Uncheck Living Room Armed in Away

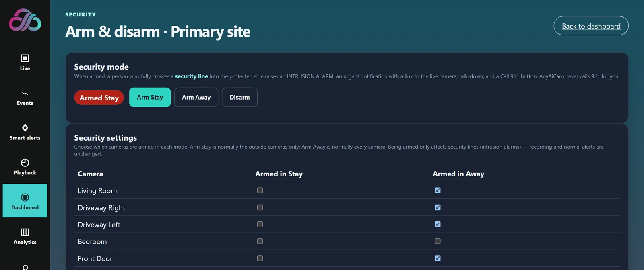coord(438,190)
